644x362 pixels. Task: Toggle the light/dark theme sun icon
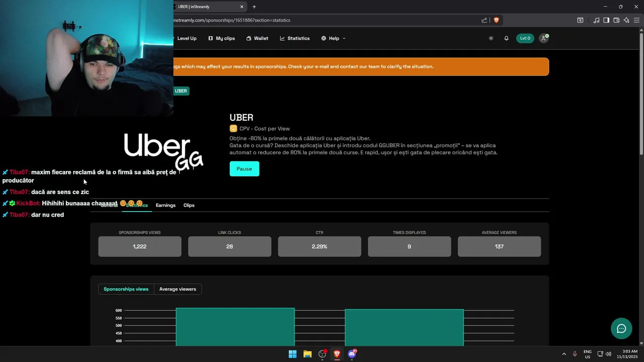pyautogui.click(x=491, y=38)
